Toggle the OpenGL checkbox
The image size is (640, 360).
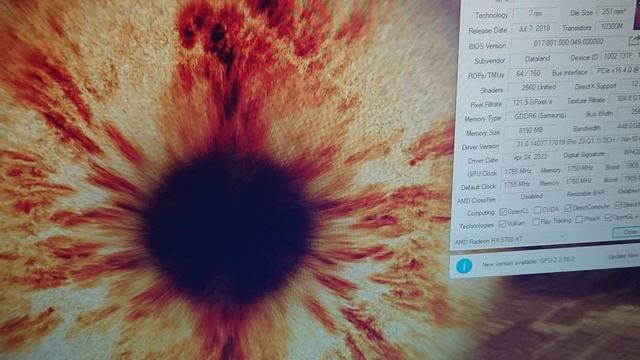[x=609, y=218]
